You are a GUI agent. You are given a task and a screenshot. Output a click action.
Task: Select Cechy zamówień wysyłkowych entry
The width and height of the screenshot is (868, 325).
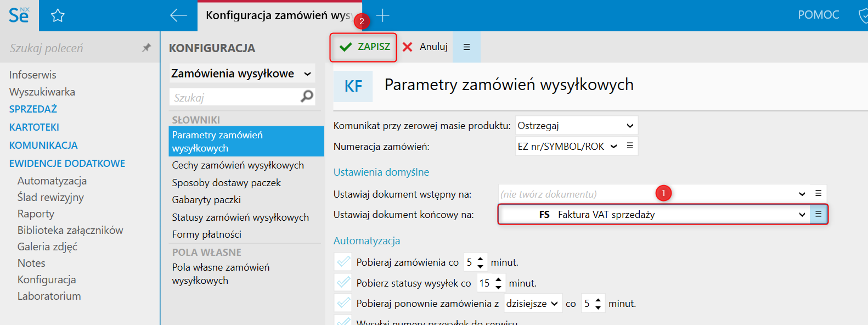(238, 165)
